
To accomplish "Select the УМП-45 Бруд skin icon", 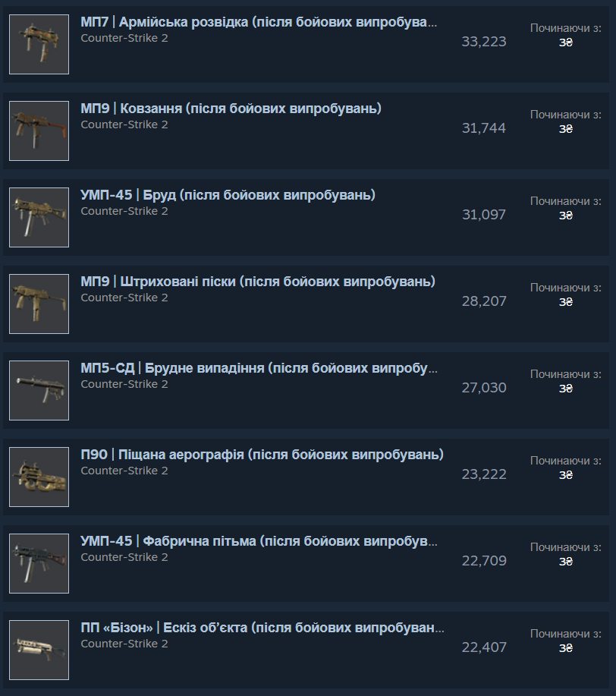I will pyautogui.click(x=39, y=218).
